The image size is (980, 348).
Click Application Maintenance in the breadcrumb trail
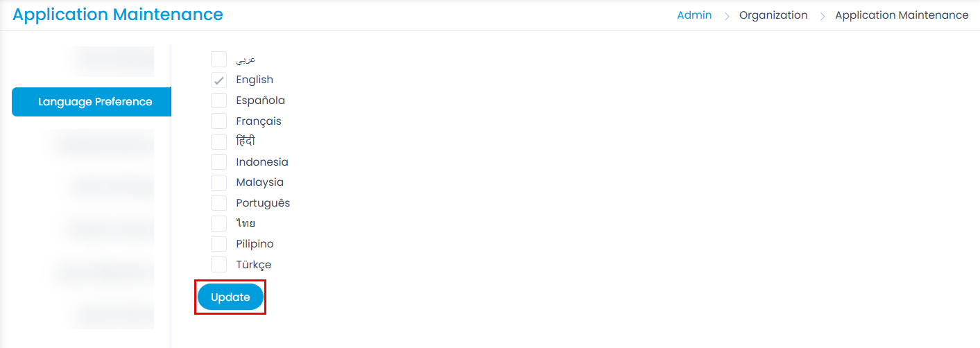tap(902, 15)
